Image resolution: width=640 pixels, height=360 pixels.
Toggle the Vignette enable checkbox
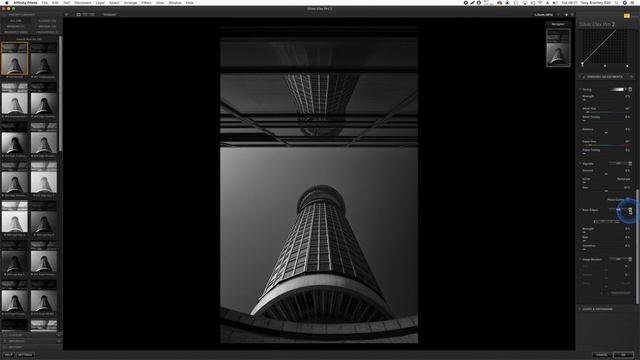tap(630, 163)
